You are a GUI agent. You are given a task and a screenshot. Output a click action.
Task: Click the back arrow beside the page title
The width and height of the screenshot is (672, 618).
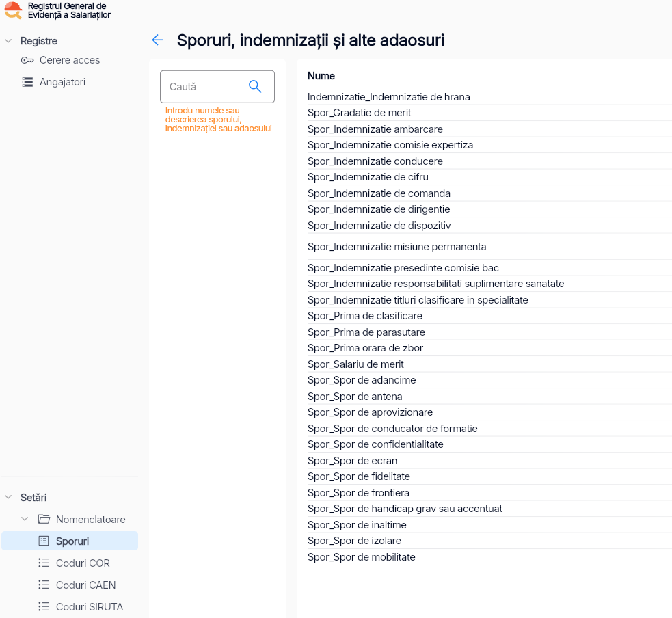pyautogui.click(x=158, y=40)
